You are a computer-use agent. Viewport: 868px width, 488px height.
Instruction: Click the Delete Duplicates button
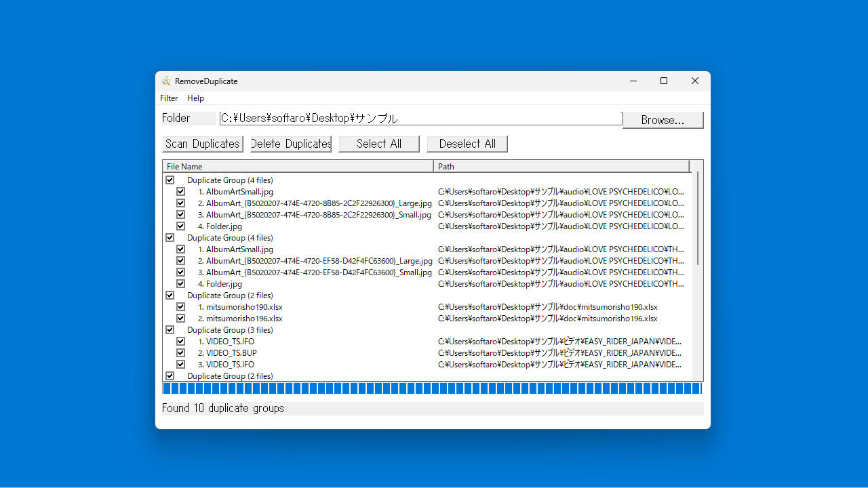coord(290,144)
